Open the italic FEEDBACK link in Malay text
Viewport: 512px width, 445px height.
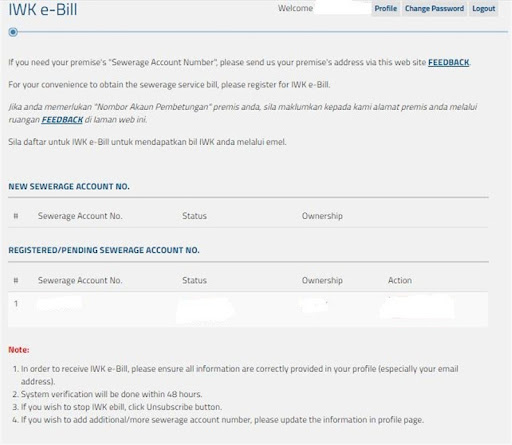(62, 120)
